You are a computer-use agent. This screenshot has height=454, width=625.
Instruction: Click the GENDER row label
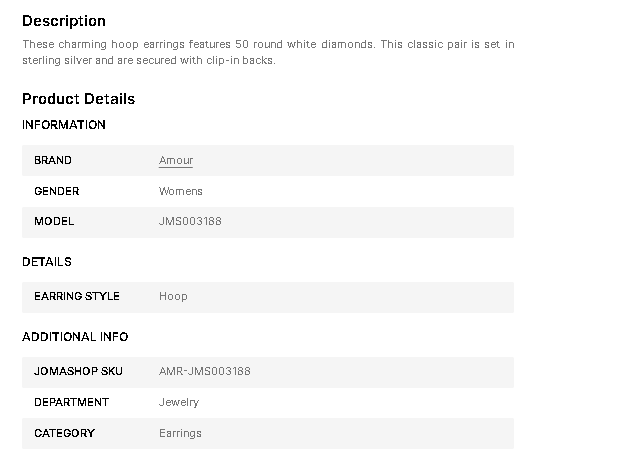tap(57, 191)
